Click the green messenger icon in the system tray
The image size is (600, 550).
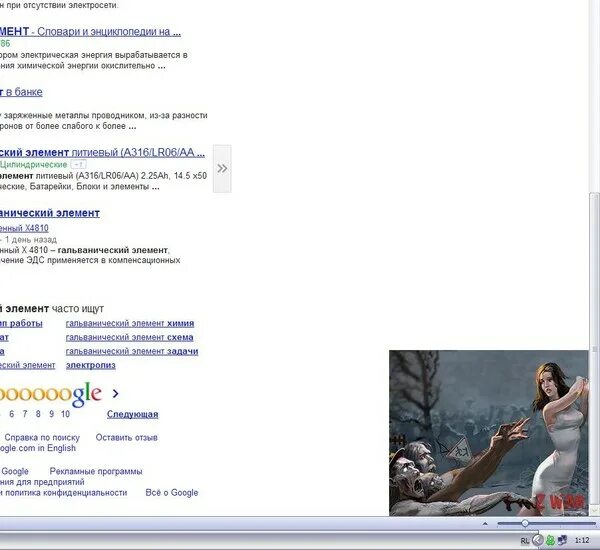coord(550,540)
